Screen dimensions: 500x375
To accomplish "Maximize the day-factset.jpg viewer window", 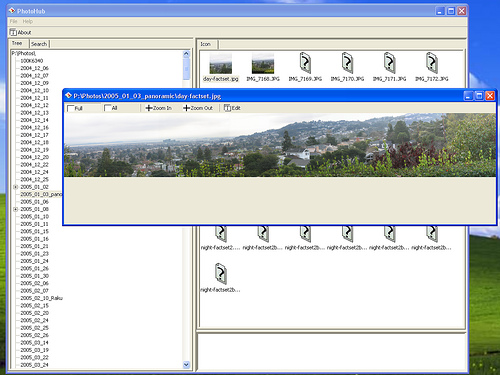I will pyautogui.click(x=479, y=96).
